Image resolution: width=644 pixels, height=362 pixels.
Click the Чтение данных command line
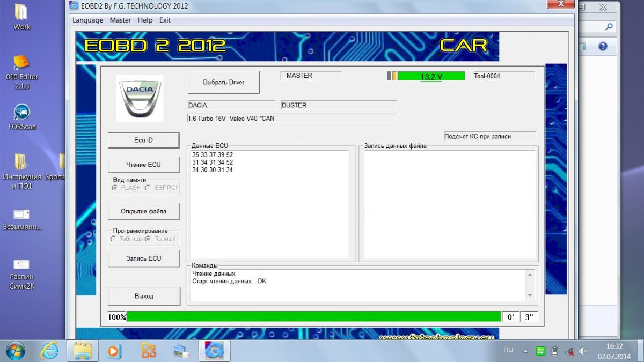pos(214,274)
